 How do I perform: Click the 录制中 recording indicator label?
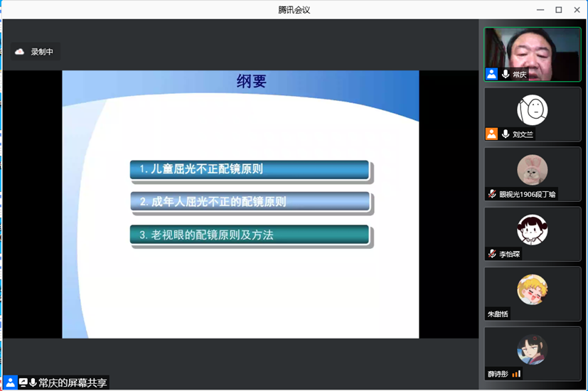pos(42,52)
